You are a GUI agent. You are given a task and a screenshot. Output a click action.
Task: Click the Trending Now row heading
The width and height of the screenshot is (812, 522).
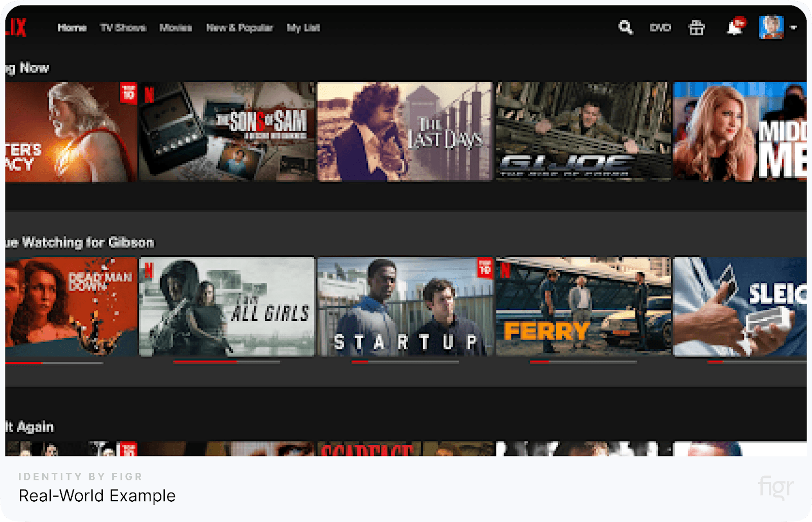[27, 68]
